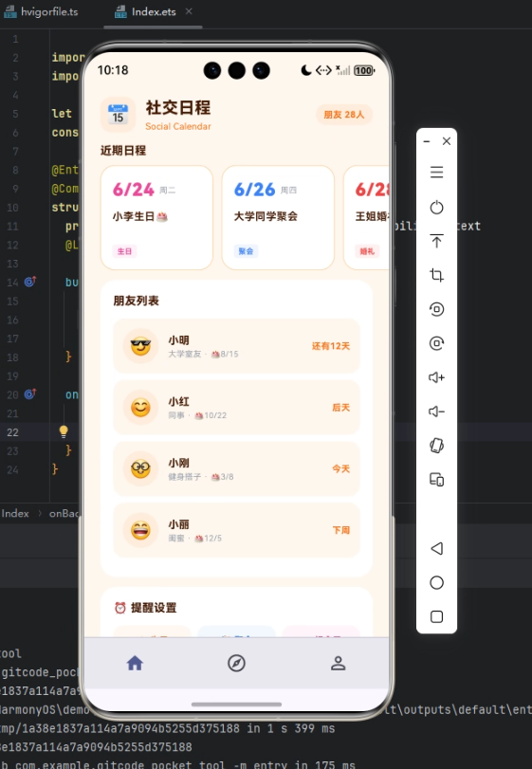Image resolution: width=532 pixels, height=769 pixels.
Task: Tap the home tab in bottom navigation
Action: (x=135, y=663)
